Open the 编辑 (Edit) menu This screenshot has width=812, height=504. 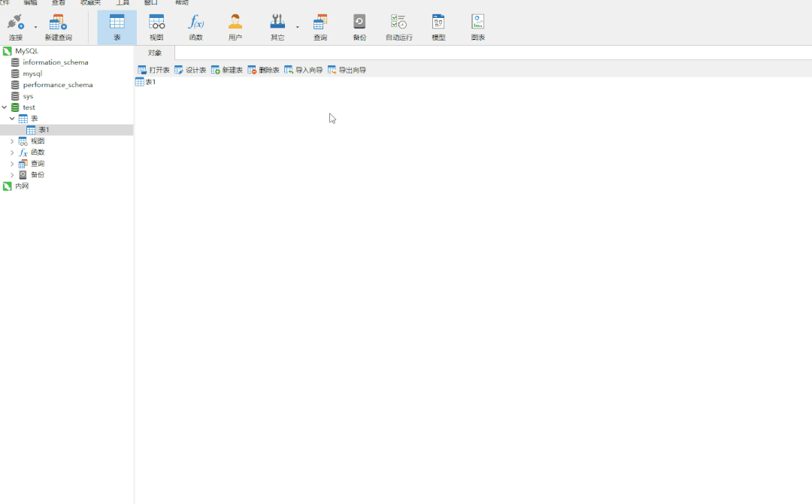coord(30,2)
